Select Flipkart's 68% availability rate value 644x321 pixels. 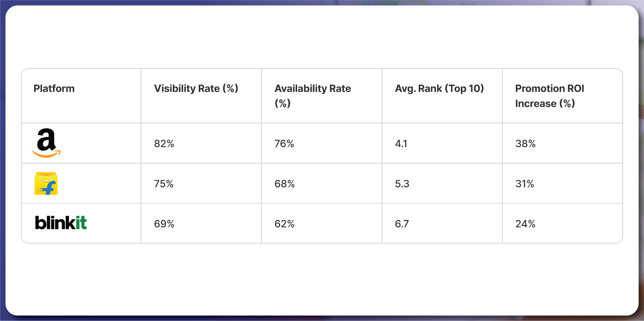pyautogui.click(x=284, y=184)
